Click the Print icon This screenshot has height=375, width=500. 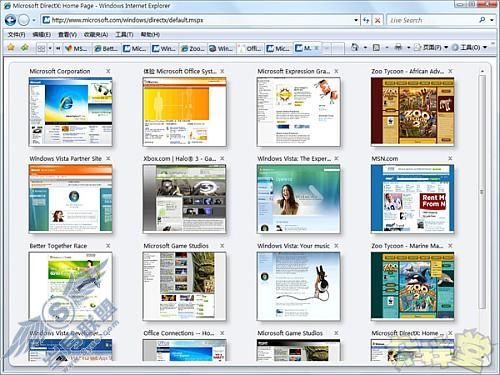[x=398, y=48]
